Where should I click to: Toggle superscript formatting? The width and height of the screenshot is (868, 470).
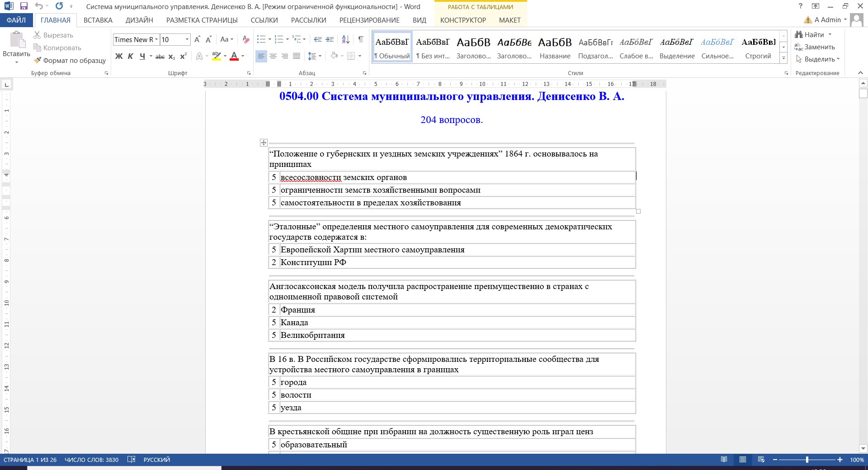(x=183, y=56)
